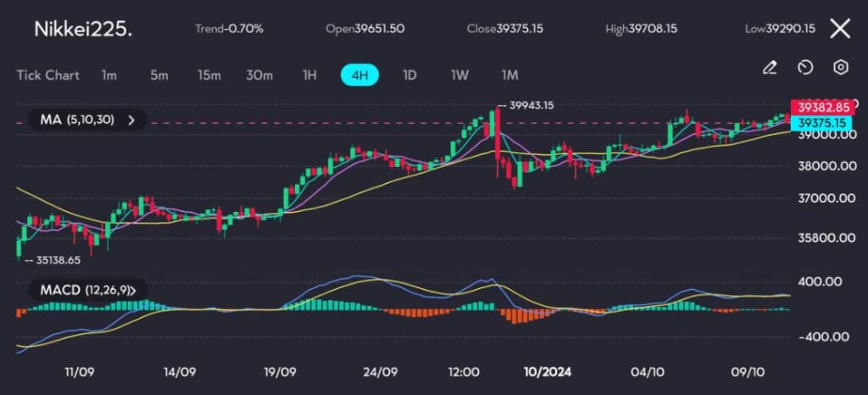
Task: Click the red 39382.85 price tag
Action: click(x=818, y=108)
